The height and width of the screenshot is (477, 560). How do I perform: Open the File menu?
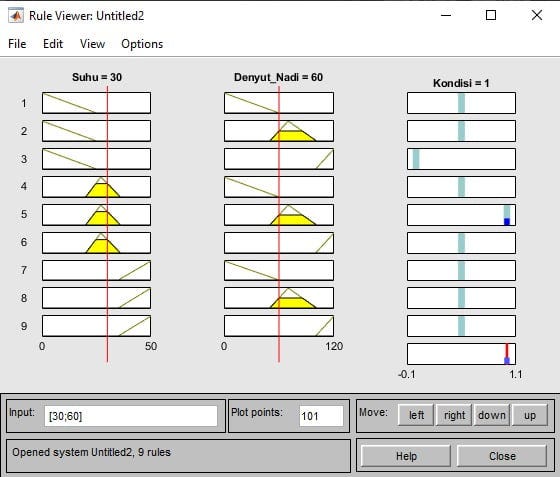click(x=17, y=44)
